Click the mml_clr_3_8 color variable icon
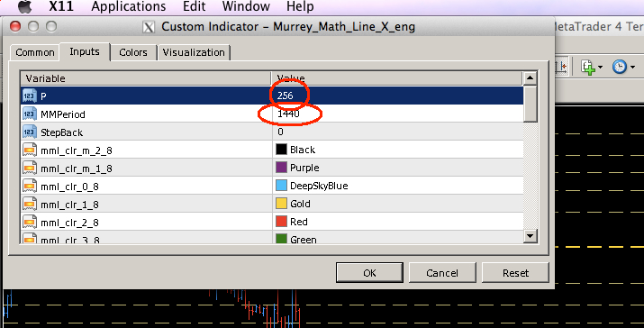 30,239
